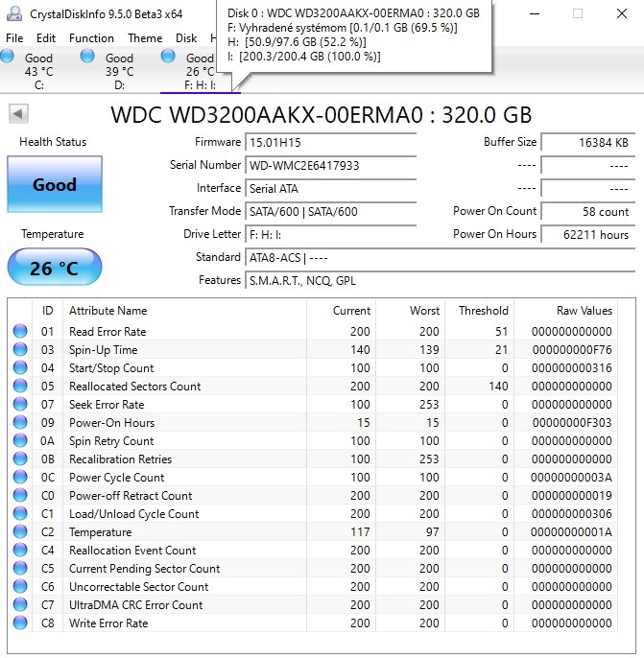
Task: Click status orb for disk D:
Action: (87, 56)
